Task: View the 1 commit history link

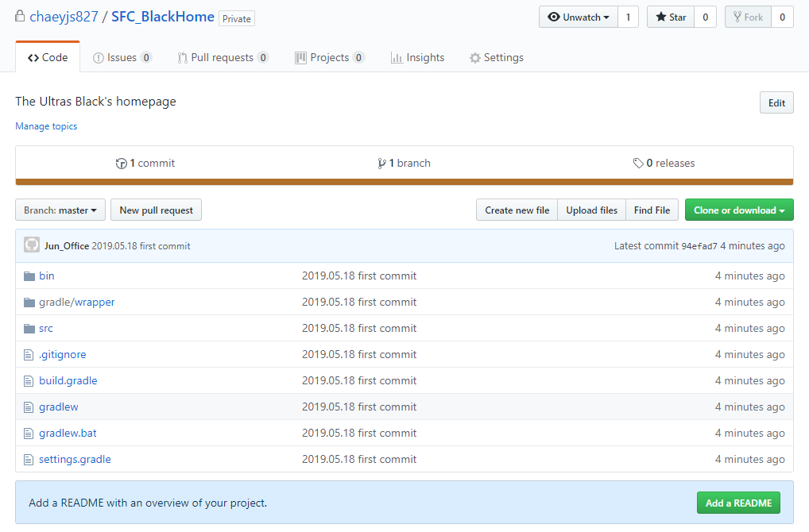Action: (145, 164)
